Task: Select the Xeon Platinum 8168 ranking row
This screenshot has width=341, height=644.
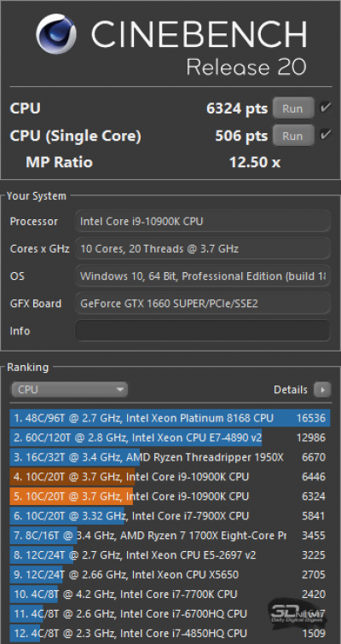Action: tap(170, 418)
